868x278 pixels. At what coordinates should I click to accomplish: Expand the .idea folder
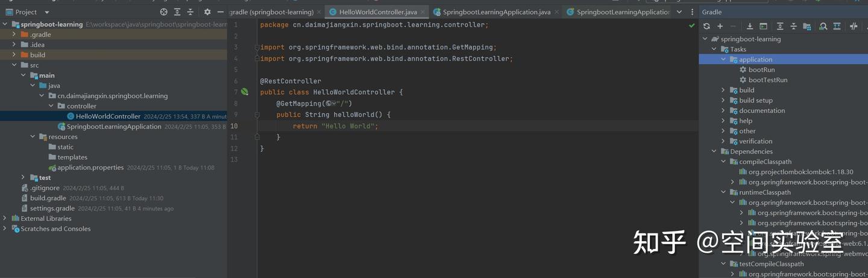click(x=14, y=45)
